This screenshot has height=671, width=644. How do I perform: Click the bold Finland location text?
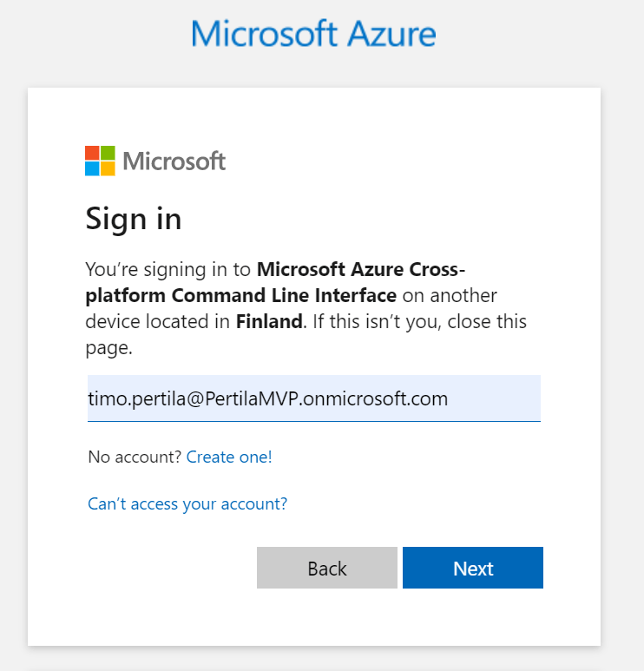coord(269,322)
